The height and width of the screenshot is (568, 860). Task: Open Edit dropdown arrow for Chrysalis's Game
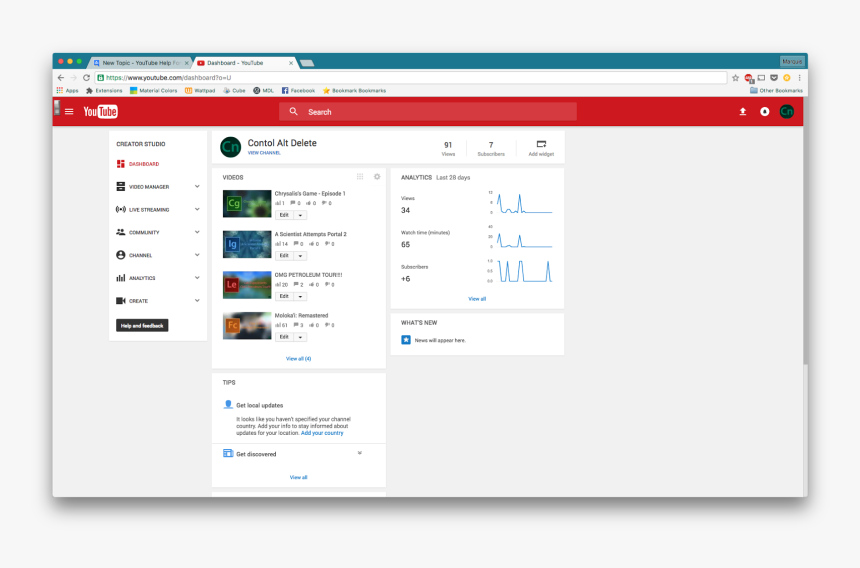click(300, 215)
